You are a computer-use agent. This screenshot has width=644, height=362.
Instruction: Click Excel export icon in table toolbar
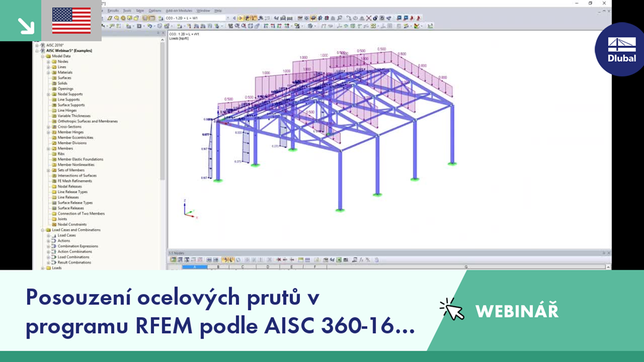pyautogui.click(x=339, y=260)
